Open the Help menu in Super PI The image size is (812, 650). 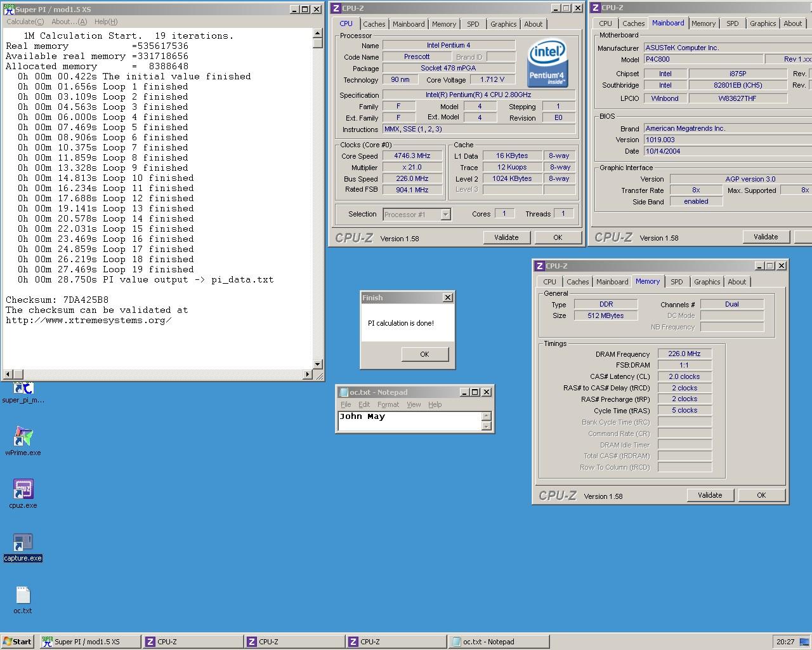(x=106, y=22)
